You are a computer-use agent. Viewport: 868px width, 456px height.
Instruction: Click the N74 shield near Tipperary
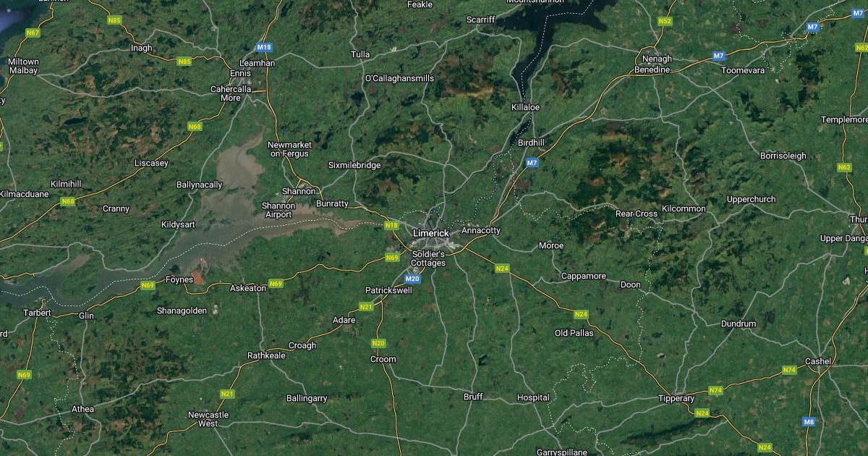715,390
